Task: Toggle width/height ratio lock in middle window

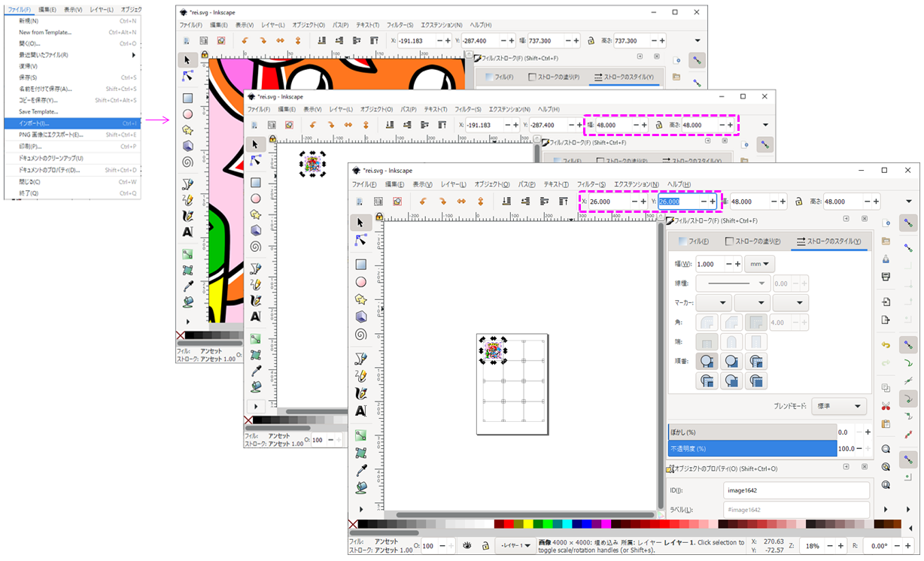Action: [658, 125]
